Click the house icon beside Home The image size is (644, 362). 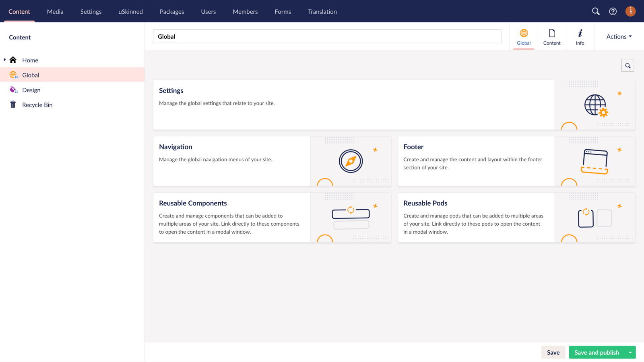[13, 60]
